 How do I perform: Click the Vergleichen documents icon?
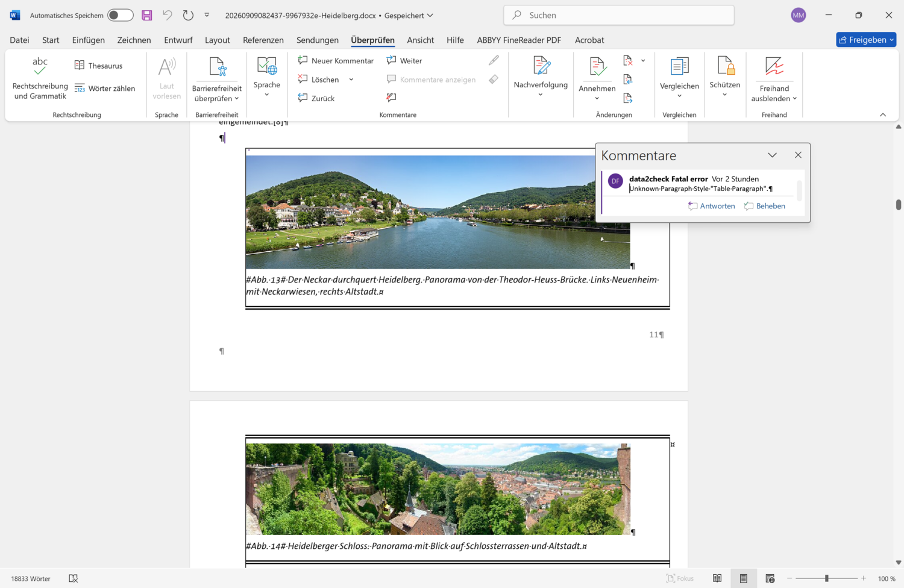(679, 66)
